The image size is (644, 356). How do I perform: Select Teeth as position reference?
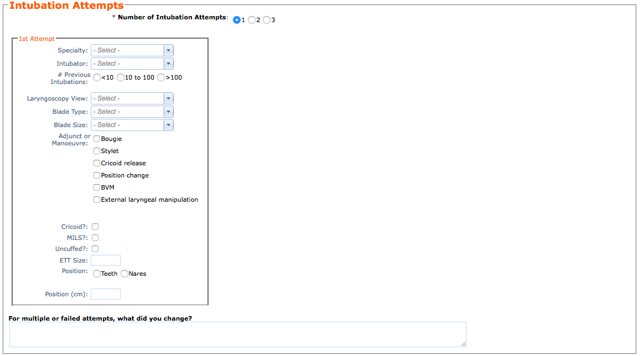point(97,274)
